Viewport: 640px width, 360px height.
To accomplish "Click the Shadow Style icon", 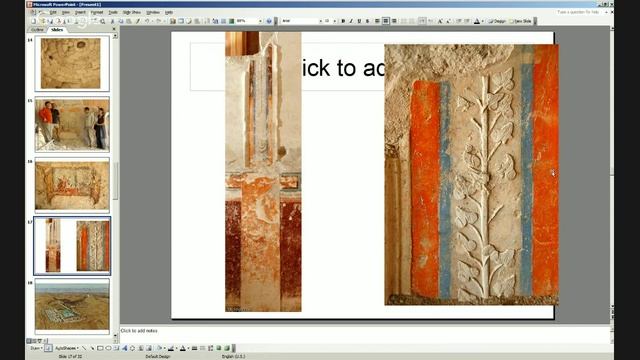I will [219, 348].
